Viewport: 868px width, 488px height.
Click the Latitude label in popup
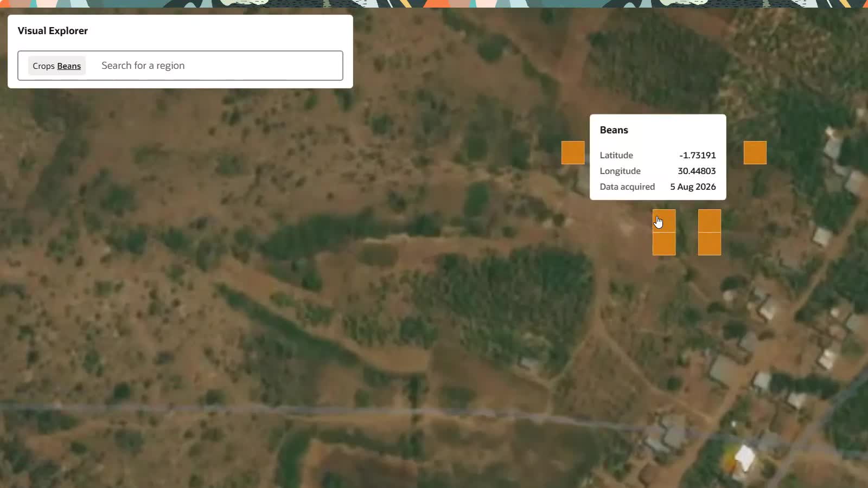[x=616, y=155]
